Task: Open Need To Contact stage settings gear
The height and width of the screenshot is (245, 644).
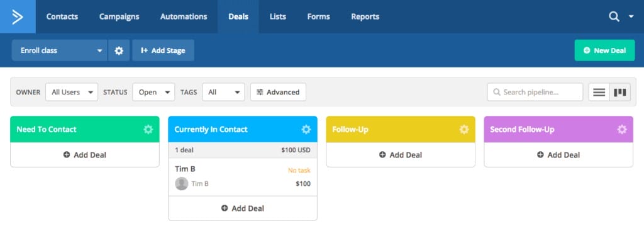Action: coord(148,130)
